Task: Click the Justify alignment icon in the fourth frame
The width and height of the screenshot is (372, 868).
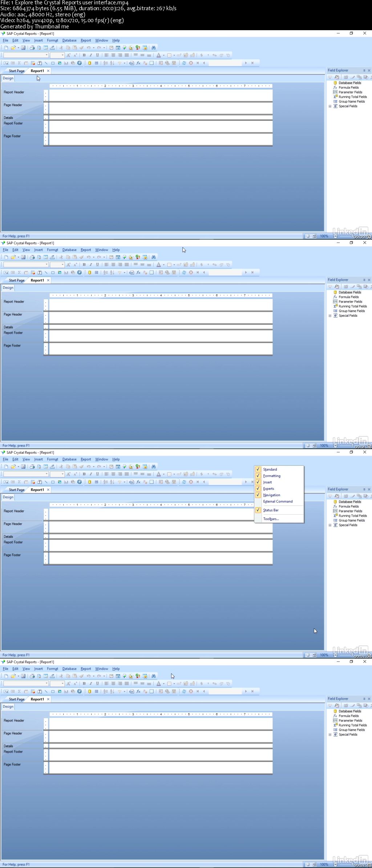Action: pos(127,684)
